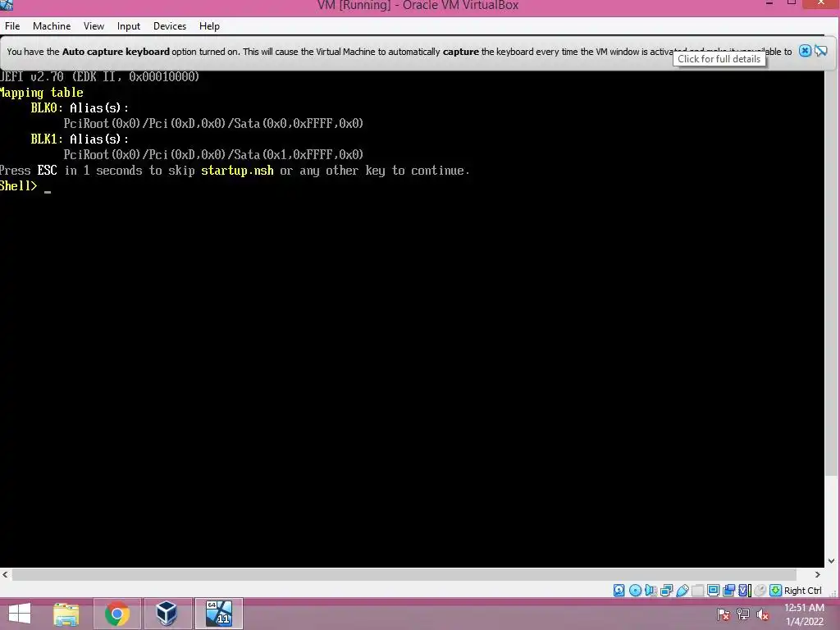
Task: Open the Help menu
Action: (x=209, y=25)
